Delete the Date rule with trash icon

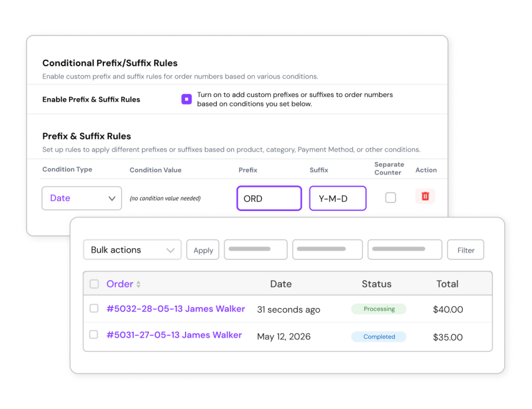425,196
